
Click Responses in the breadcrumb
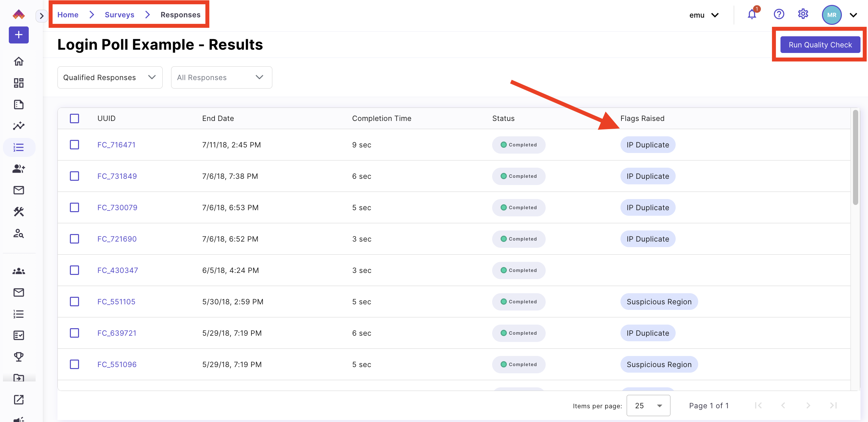(x=180, y=15)
